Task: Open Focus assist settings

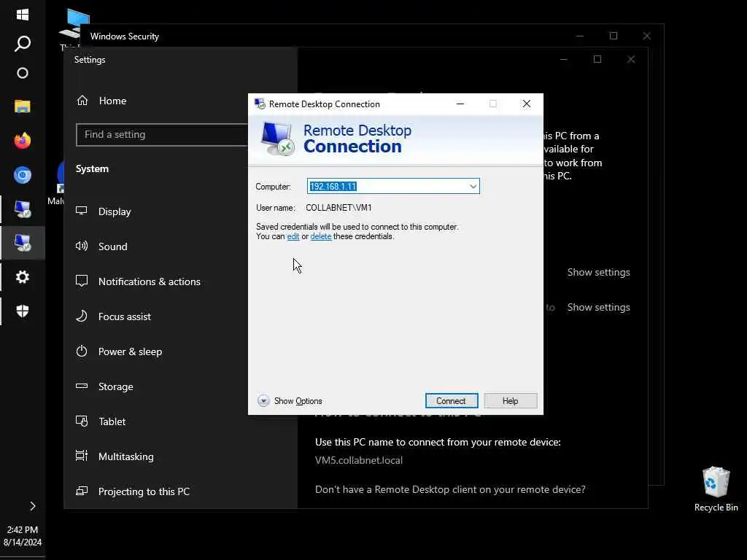Action: 124,316
